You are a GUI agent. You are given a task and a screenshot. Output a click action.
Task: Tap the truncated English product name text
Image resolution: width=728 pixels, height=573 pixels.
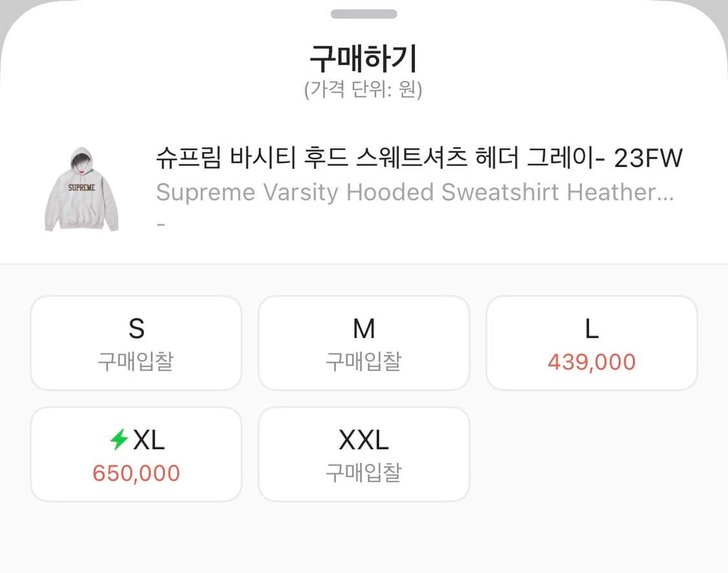pyautogui.click(x=415, y=192)
